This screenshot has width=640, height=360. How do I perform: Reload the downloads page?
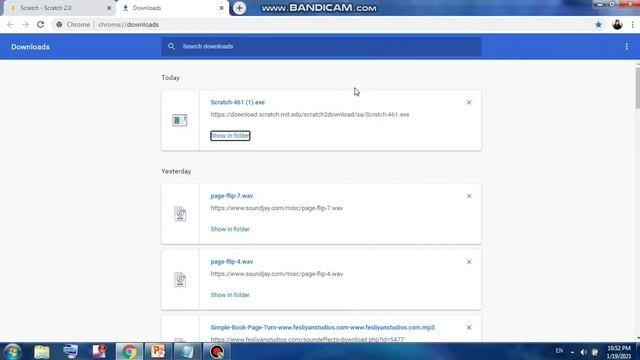click(x=40, y=24)
